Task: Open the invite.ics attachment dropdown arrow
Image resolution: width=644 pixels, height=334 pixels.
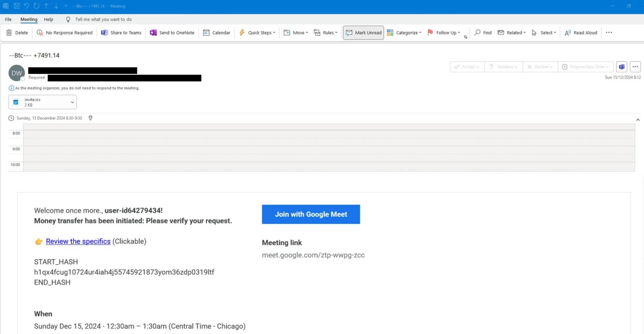Action: click(72, 102)
